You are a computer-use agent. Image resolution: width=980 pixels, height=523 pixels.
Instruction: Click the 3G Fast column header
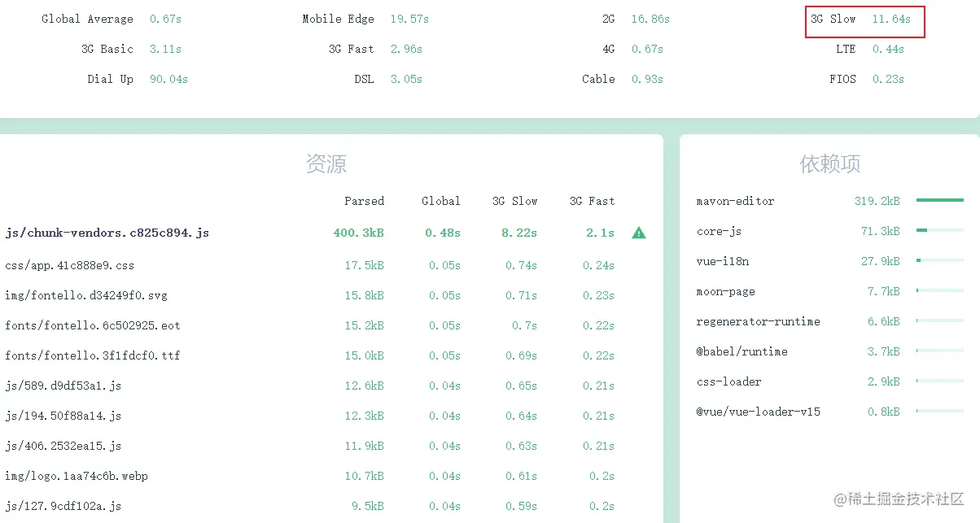pos(592,201)
